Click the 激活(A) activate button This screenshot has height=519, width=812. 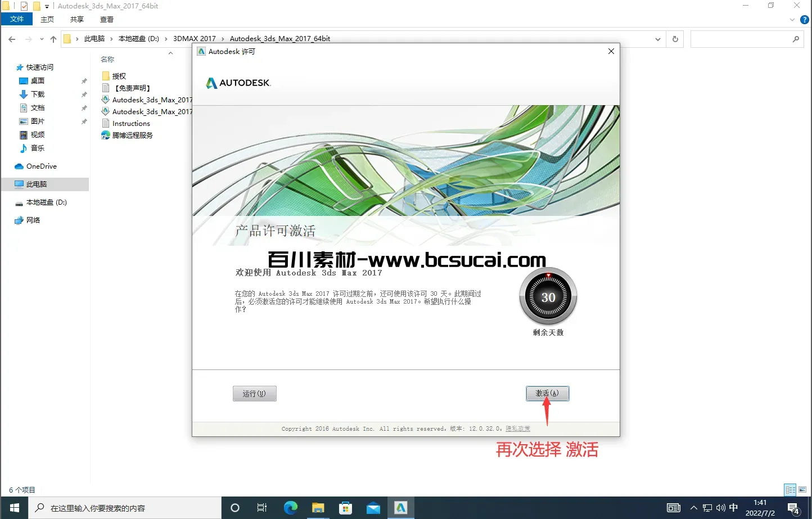547,393
